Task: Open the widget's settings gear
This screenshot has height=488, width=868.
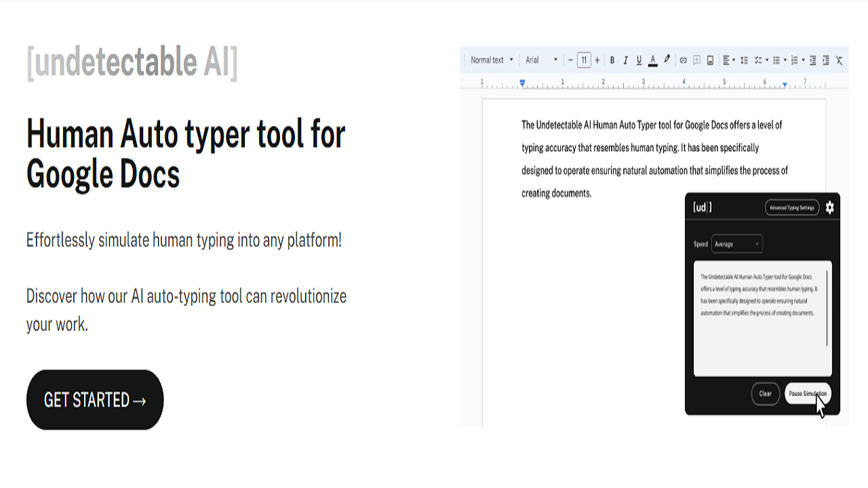Action: coord(830,207)
